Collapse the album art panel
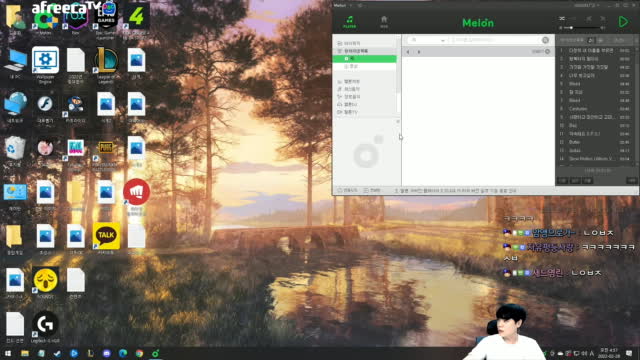 coord(398,122)
